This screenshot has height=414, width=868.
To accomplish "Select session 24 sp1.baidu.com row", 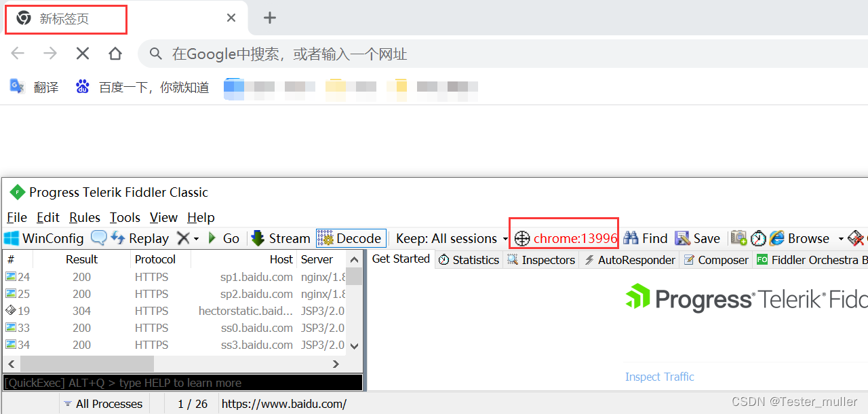I will tap(175, 277).
